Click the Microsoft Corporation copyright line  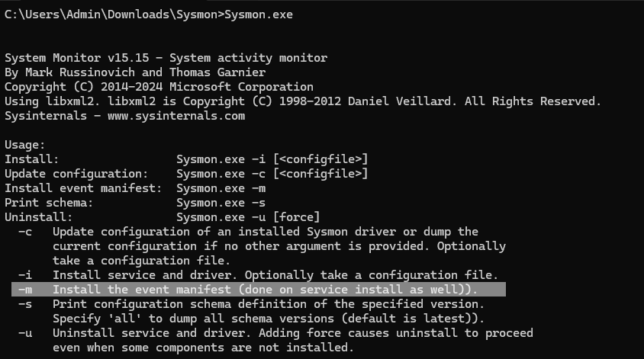159,87
